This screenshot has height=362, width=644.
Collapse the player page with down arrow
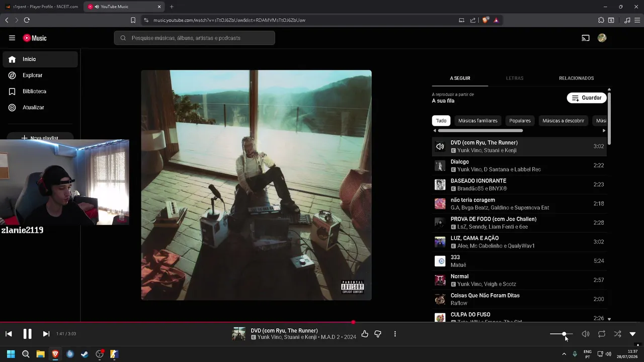632,334
